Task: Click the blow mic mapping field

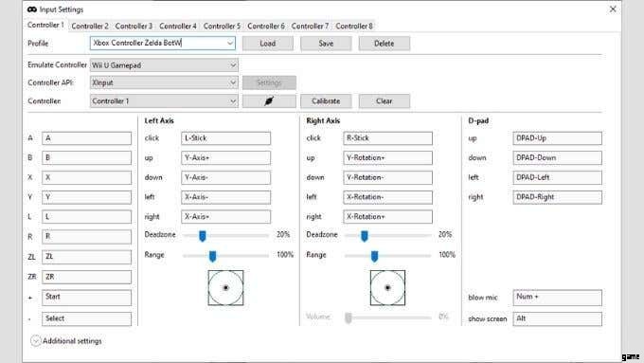Action: (557, 298)
